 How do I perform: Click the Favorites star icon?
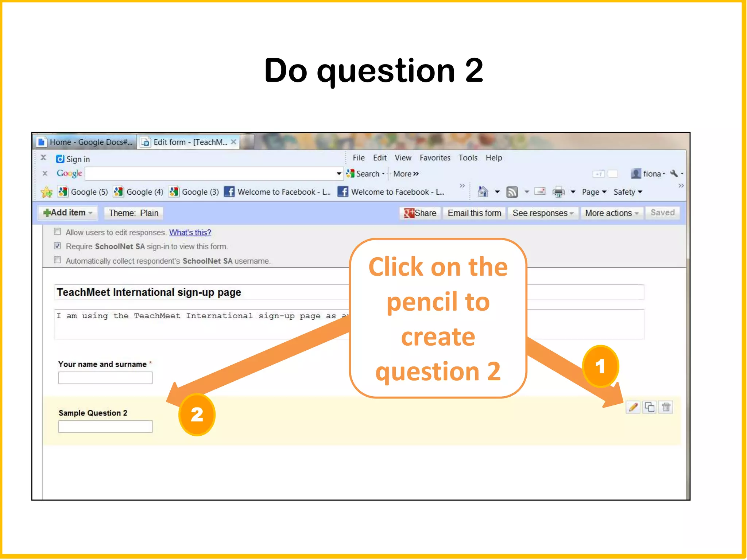[x=47, y=192]
